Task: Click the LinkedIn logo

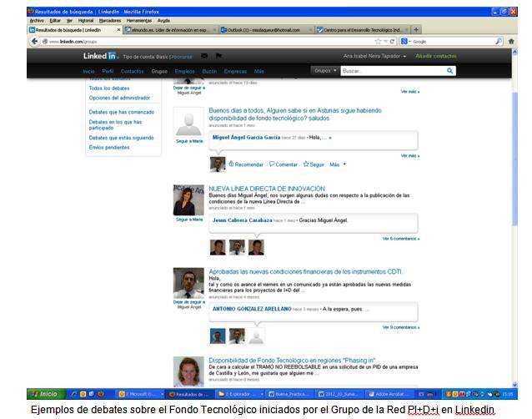Action: 100,56
